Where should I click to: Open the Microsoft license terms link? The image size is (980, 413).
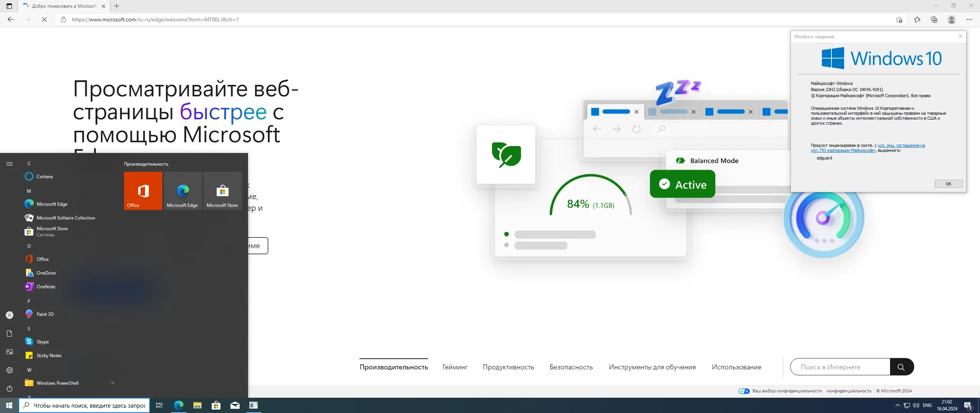(901, 145)
